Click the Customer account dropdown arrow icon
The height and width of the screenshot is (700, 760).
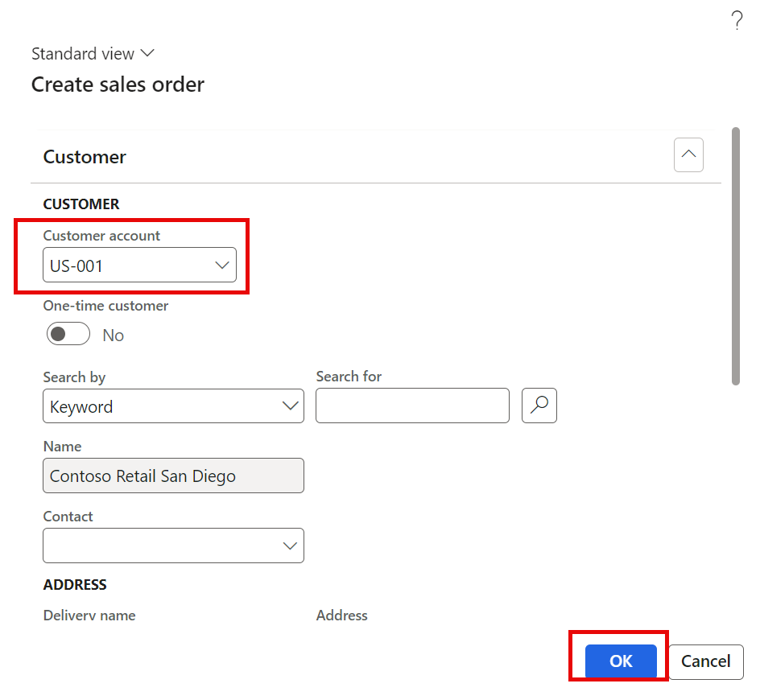(222, 264)
